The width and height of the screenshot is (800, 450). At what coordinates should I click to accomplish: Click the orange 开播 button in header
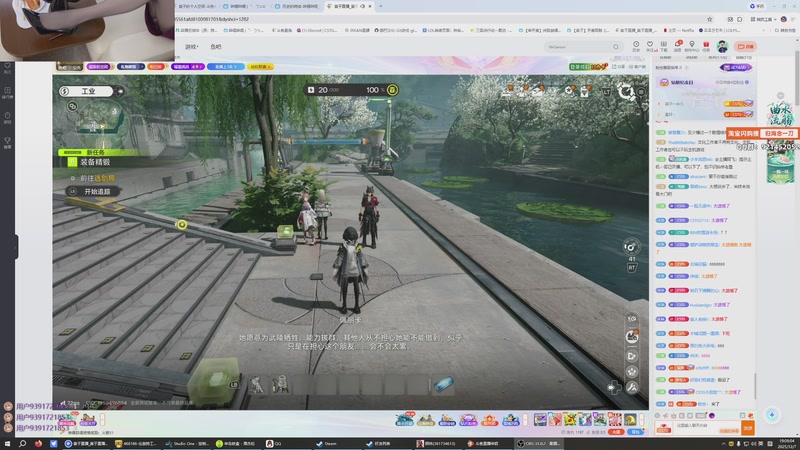tap(745, 46)
